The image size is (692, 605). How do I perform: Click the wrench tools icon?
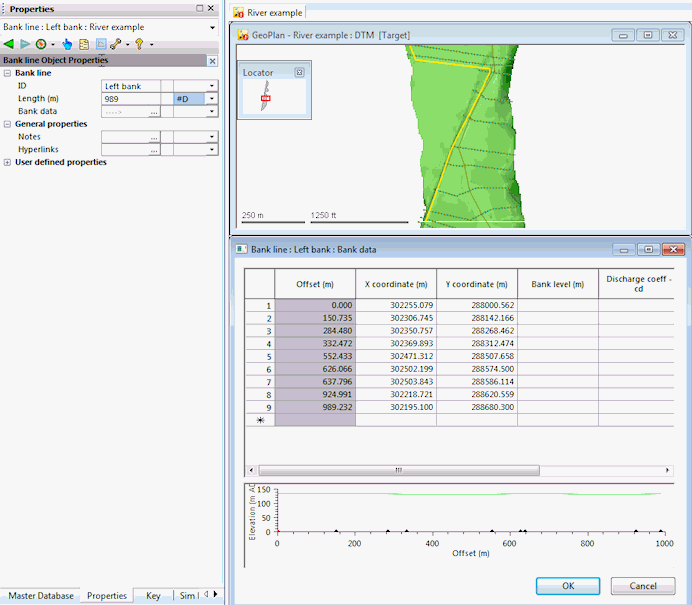[116, 44]
